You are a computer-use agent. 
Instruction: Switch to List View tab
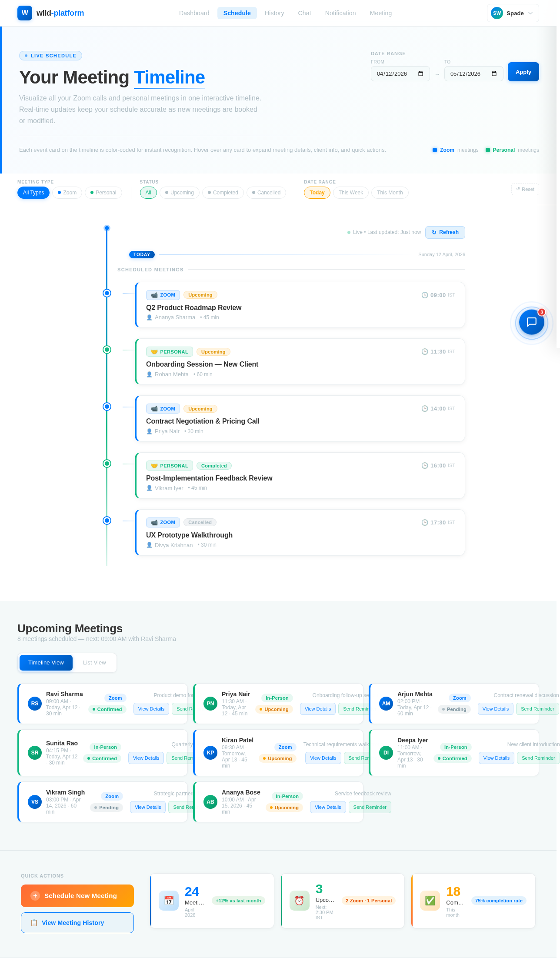(x=94, y=663)
